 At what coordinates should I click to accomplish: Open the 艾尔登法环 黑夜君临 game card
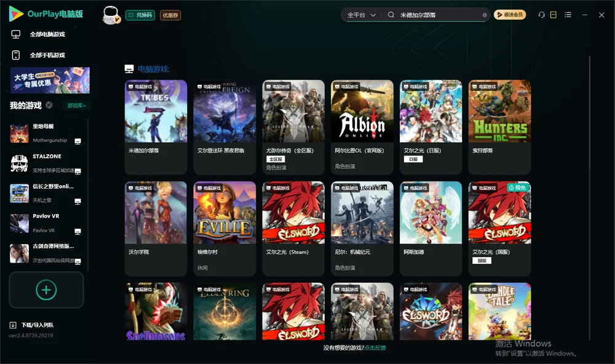[224, 127]
